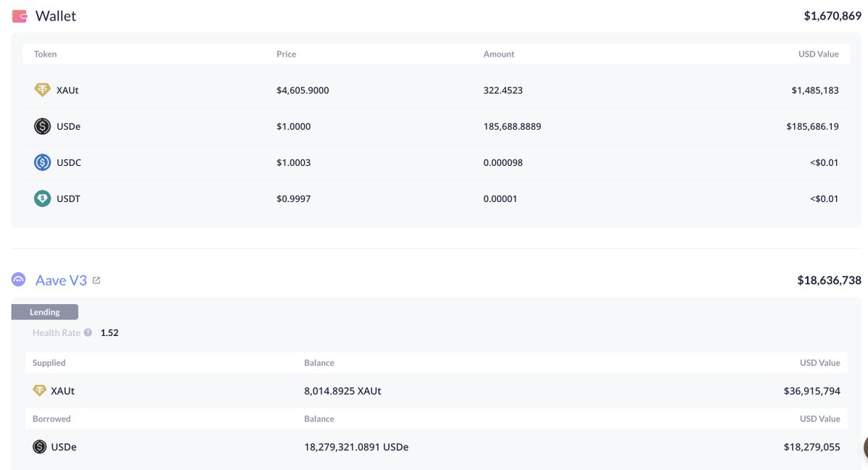Click the Amount column header
868x470 pixels.
tap(499, 54)
